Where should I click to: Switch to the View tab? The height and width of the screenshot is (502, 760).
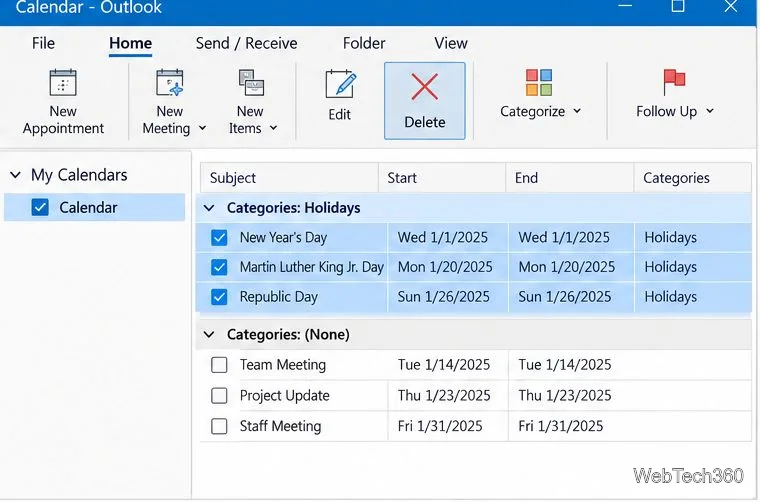451,43
